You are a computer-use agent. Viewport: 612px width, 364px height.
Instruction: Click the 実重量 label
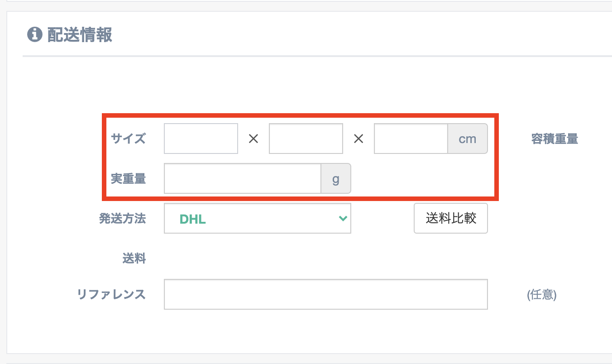coord(129,178)
